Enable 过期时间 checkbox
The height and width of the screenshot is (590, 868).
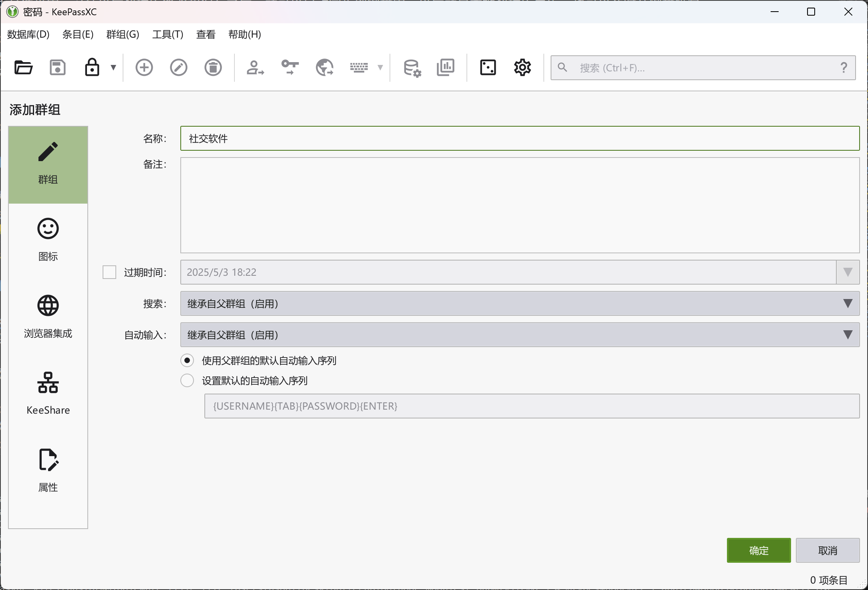109,272
